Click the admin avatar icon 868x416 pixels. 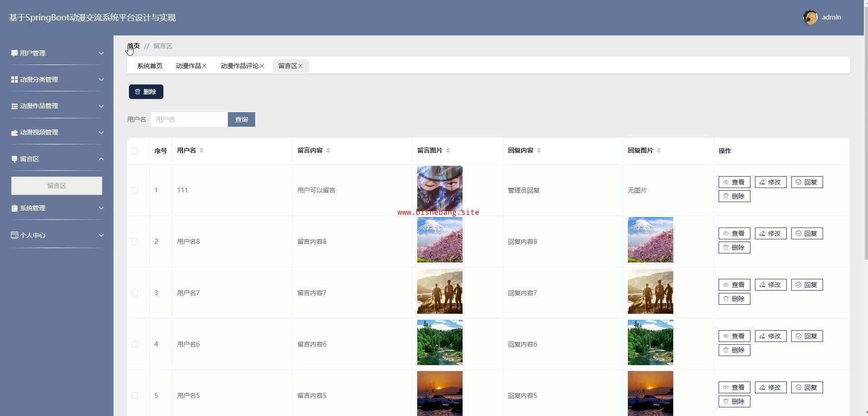(x=810, y=17)
